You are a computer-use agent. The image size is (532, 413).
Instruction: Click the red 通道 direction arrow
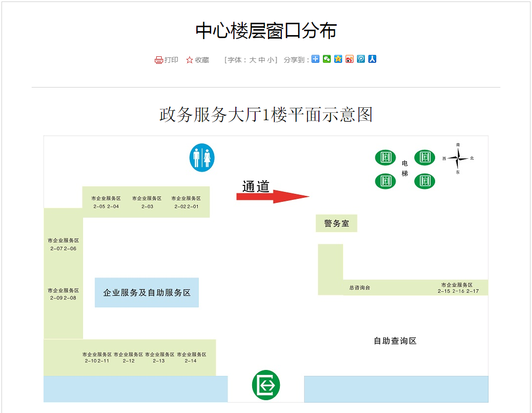coord(273,196)
